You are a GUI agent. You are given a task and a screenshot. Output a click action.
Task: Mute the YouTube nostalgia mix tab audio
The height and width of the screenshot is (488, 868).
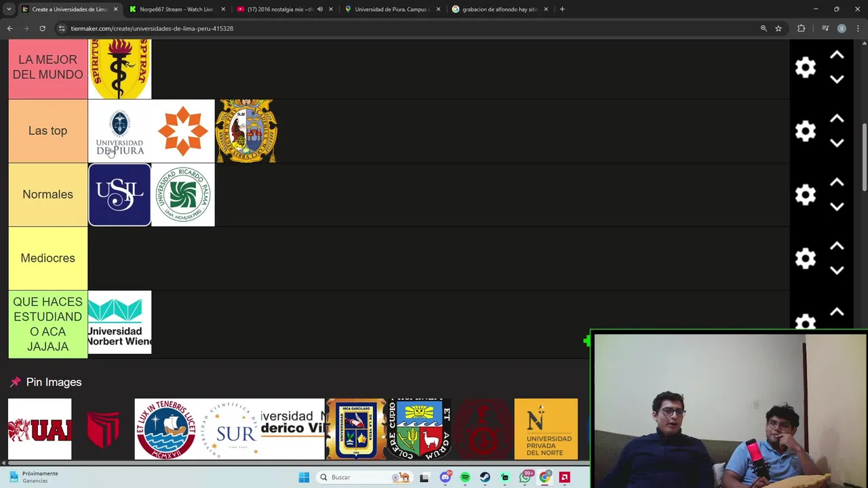[320, 9]
